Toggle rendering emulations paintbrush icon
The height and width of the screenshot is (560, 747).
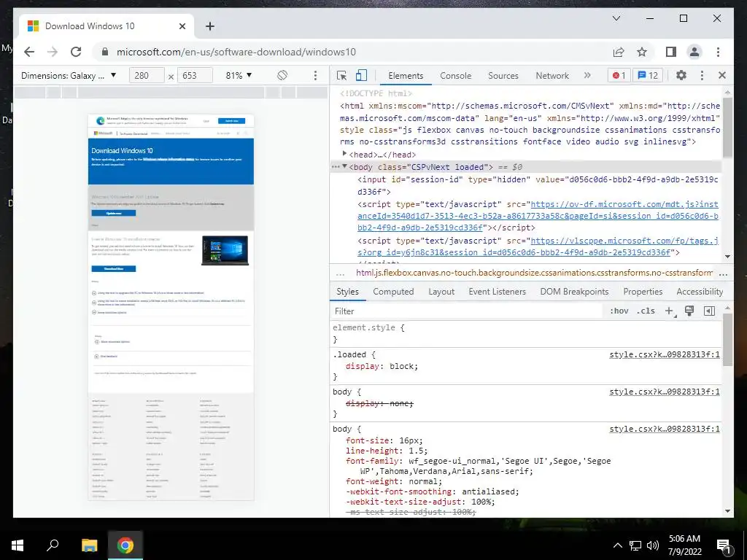point(689,311)
